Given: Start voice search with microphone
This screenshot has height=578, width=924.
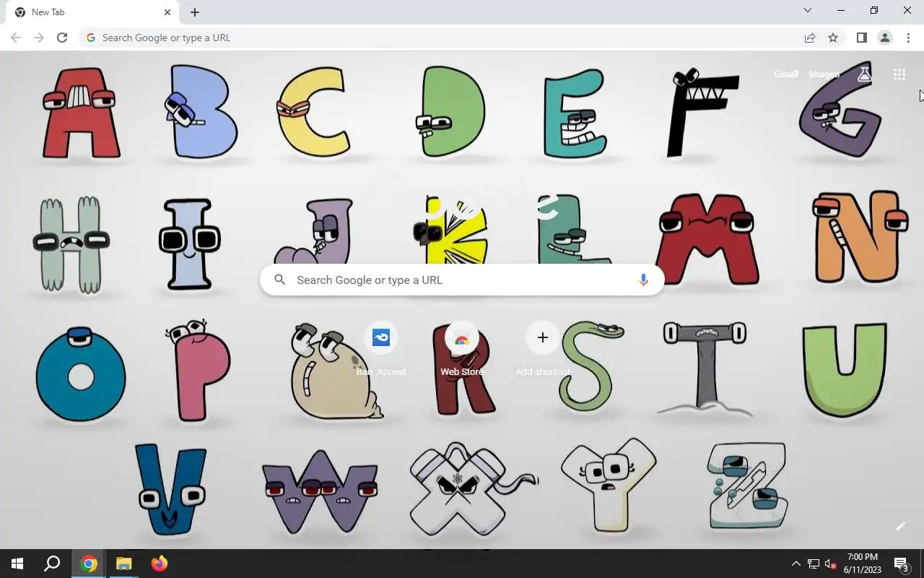Looking at the screenshot, I should click(x=643, y=280).
